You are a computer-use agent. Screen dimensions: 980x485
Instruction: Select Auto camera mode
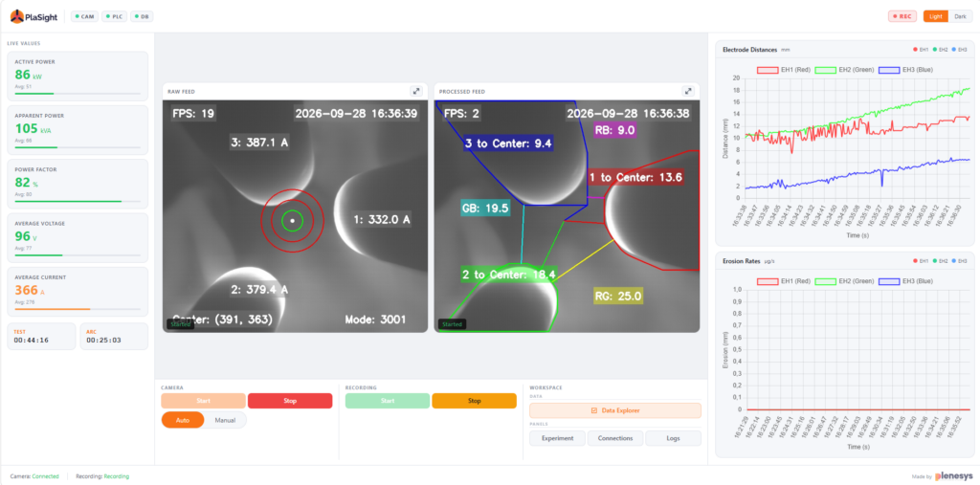point(183,420)
